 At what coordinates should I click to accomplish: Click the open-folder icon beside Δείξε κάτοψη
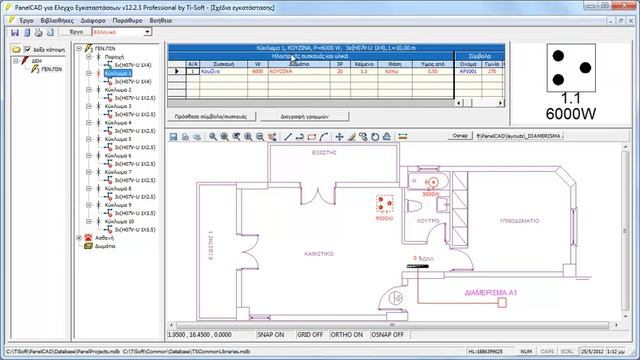point(16,49)
